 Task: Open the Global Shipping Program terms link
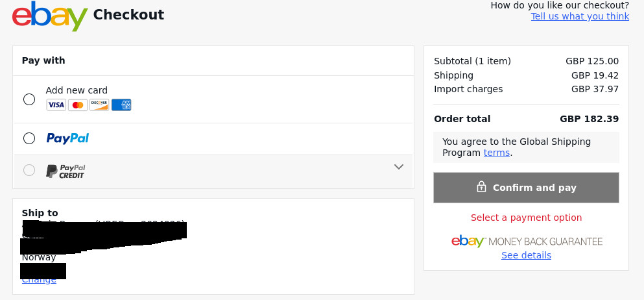point(497,153)
